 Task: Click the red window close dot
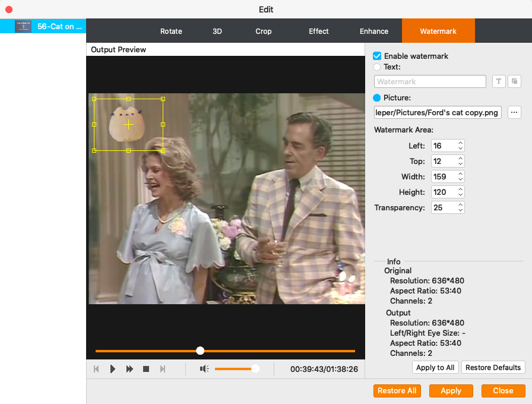pyautogui.click(x=9, y=10)
